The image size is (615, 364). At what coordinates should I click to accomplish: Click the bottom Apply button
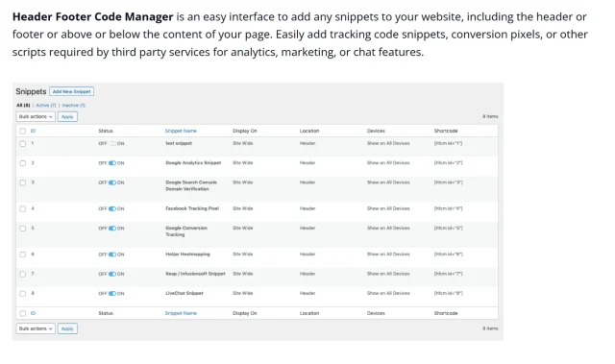click(x=67, y=328)
